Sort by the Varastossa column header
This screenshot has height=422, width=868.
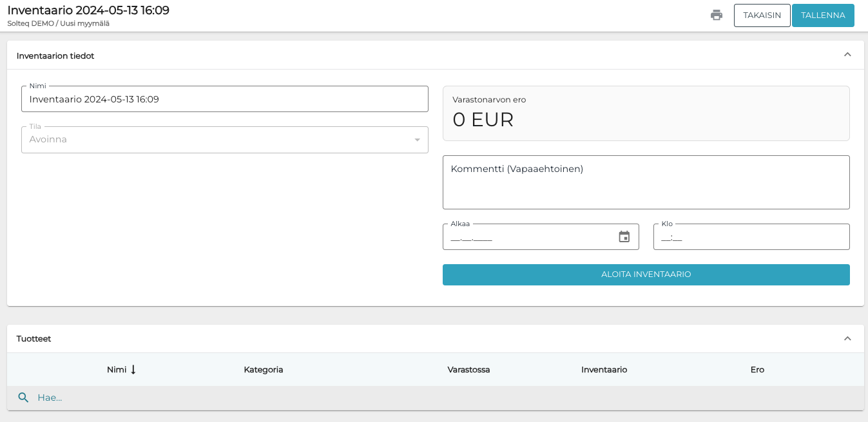point(468,370)
